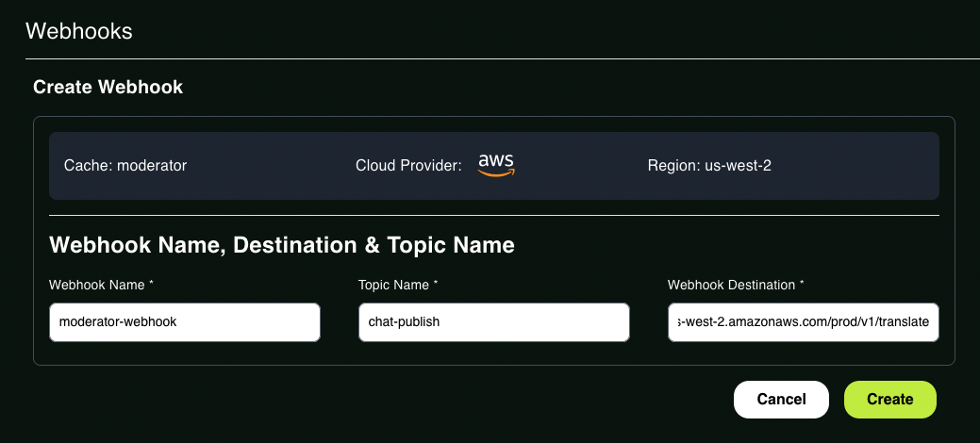Click the Webhooks page title
The image size is (980, 443).
[x=78, y=30]
